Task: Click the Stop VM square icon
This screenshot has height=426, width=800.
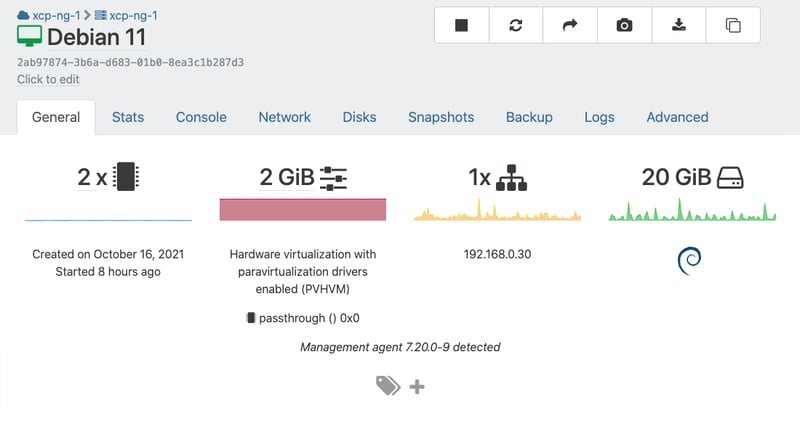Action: 461,26
